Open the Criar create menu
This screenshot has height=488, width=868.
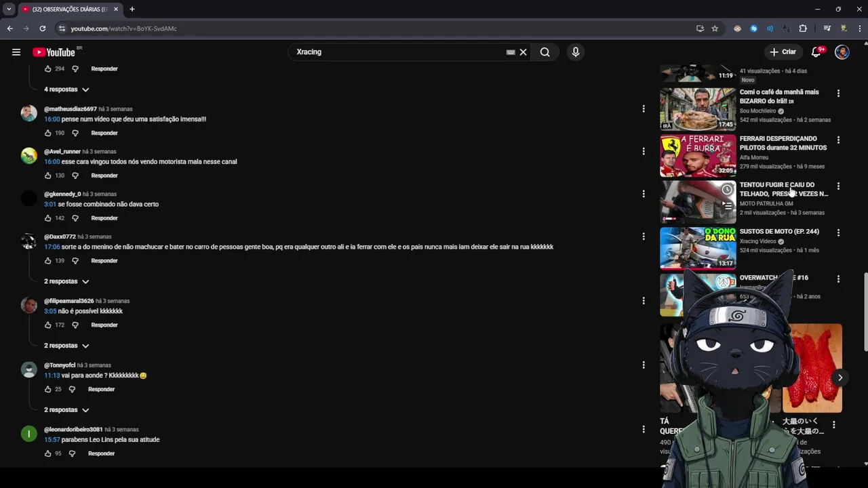[783, 52]
